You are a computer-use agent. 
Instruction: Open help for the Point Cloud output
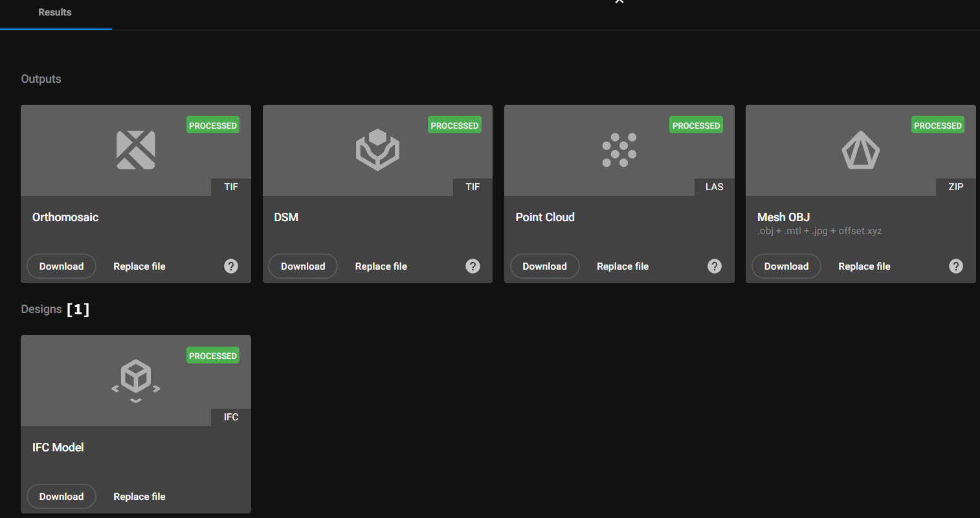tap(715, 266)
